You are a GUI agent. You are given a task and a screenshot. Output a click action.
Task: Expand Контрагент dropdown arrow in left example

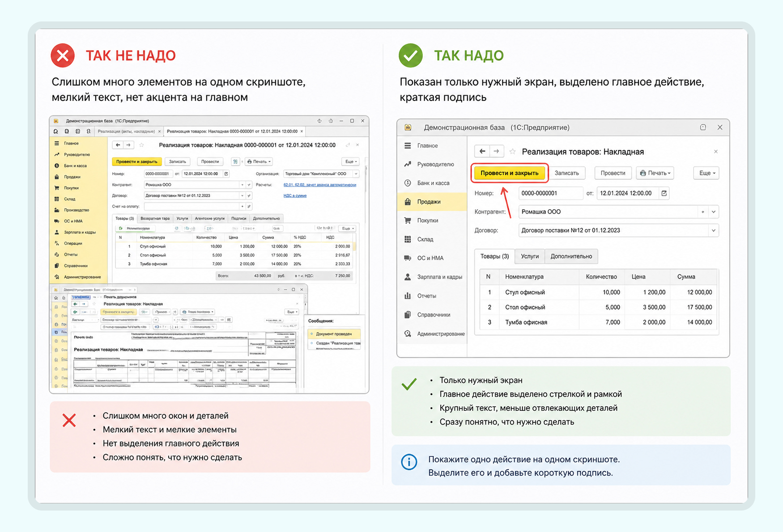click(243, 185)
